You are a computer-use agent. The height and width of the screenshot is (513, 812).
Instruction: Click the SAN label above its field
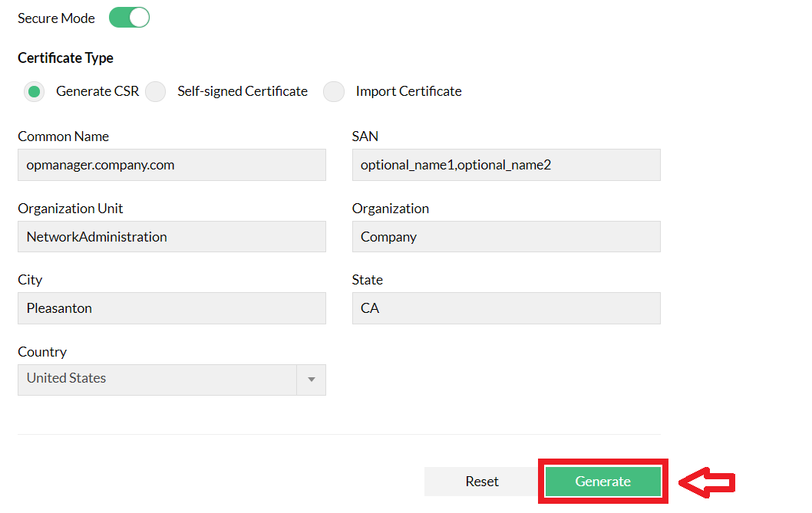(365, 136)
